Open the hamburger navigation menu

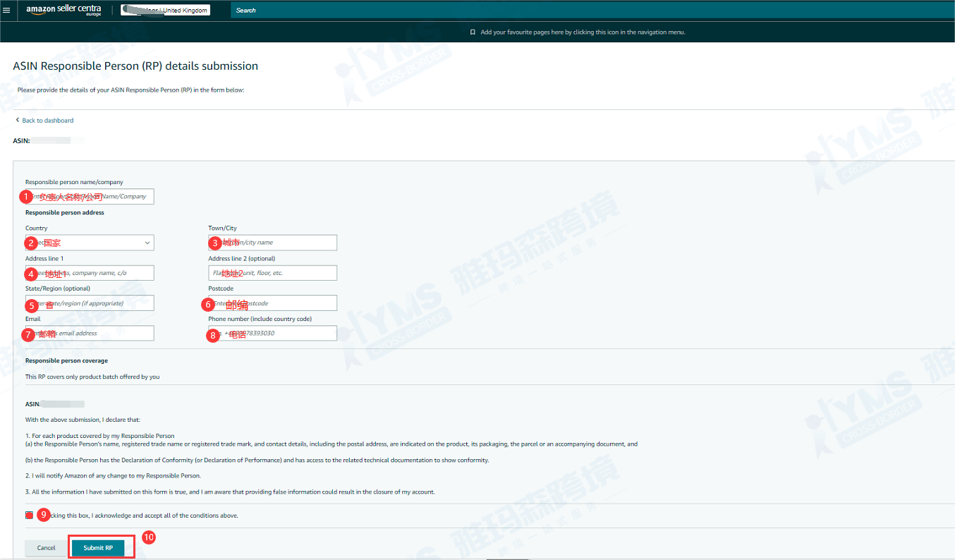tap(7, 11)
